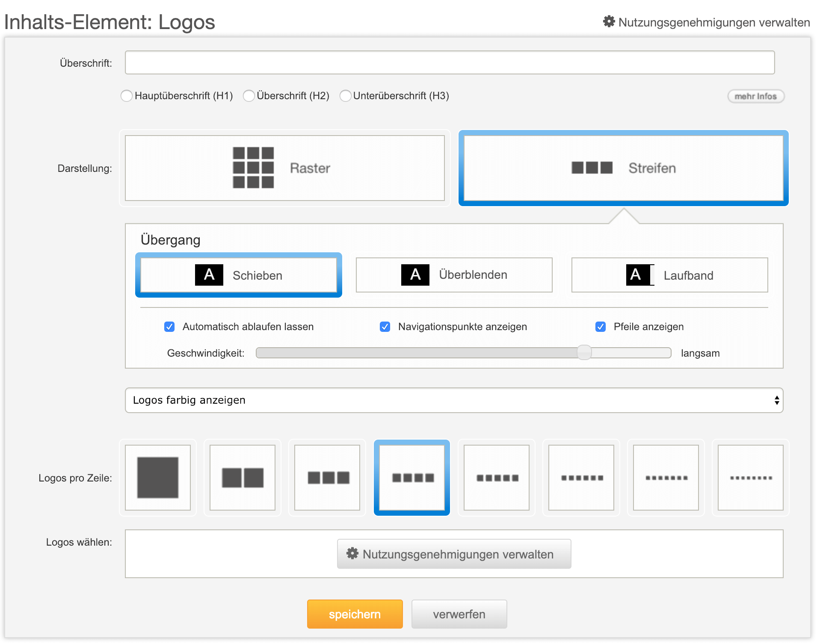Viewport: 817px width, 644px height.
Task: Choose three logos per row layout
Action: pyautogui.click(x=327, y=478)
